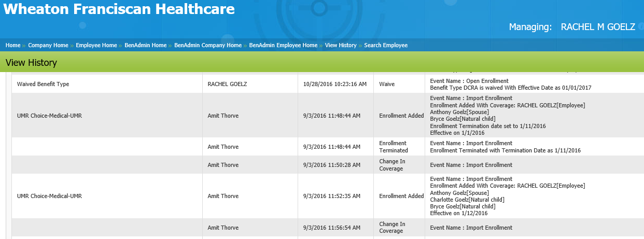Click Effective on 1/12/2016 text

tap(459, 213)
